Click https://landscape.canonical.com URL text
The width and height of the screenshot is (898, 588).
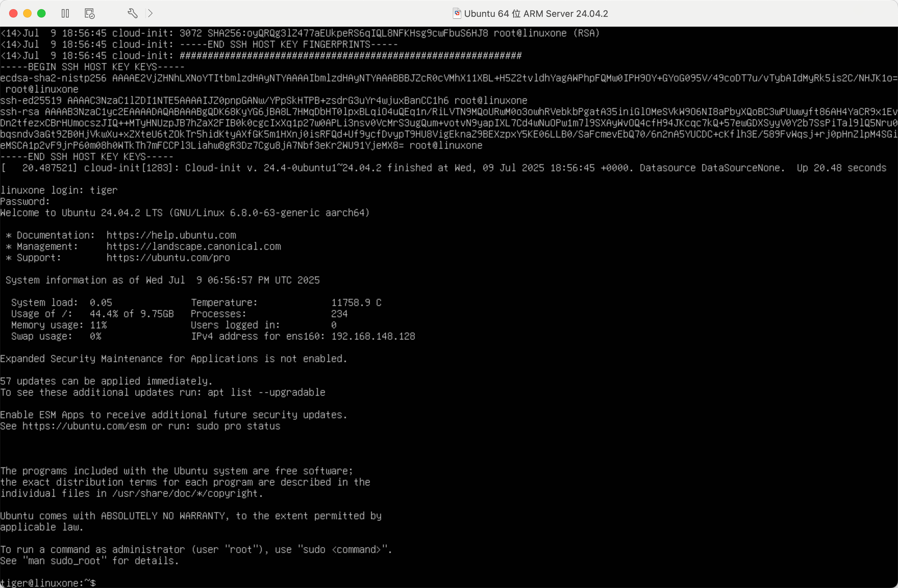[194, 246]
